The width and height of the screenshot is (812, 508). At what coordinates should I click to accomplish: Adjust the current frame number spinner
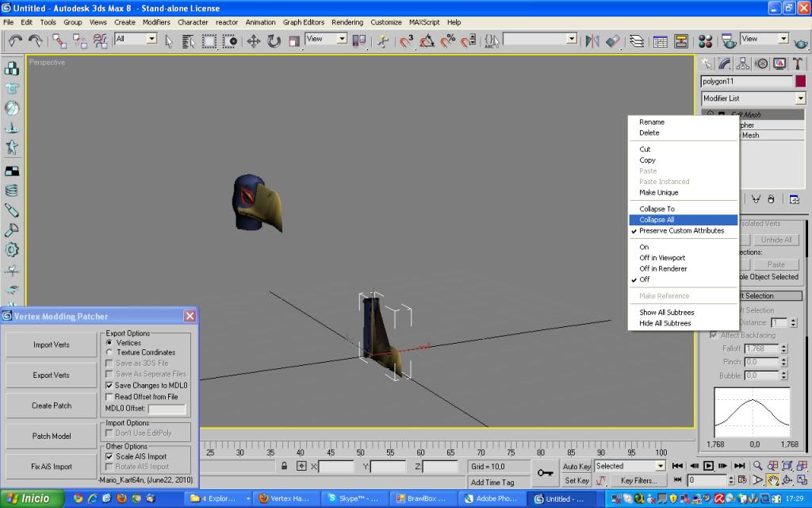tap(731, 480)
